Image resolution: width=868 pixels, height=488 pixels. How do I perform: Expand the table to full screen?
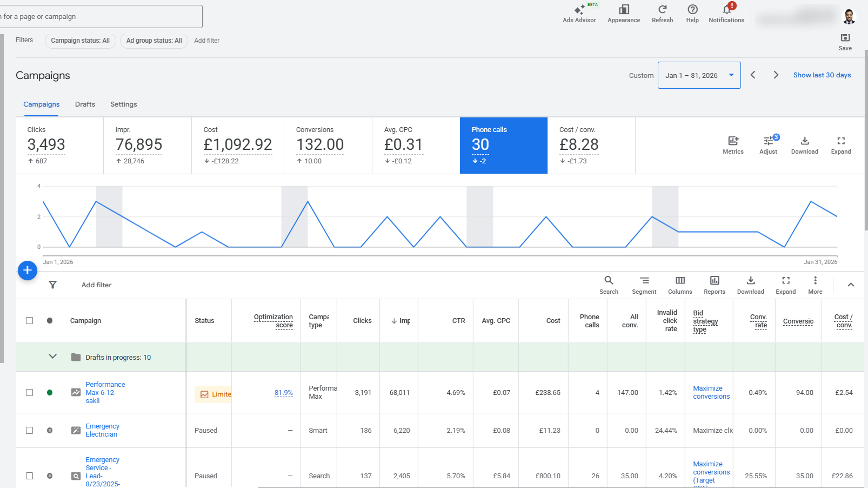coord(786,285)
